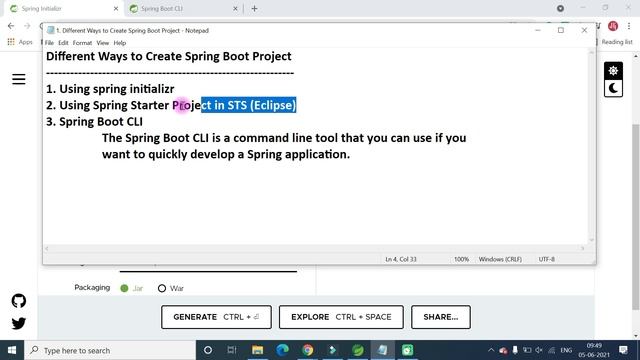
Task: Click highlighted text 'ct in STS (Eclipse)'
Action: pos(248,105)
